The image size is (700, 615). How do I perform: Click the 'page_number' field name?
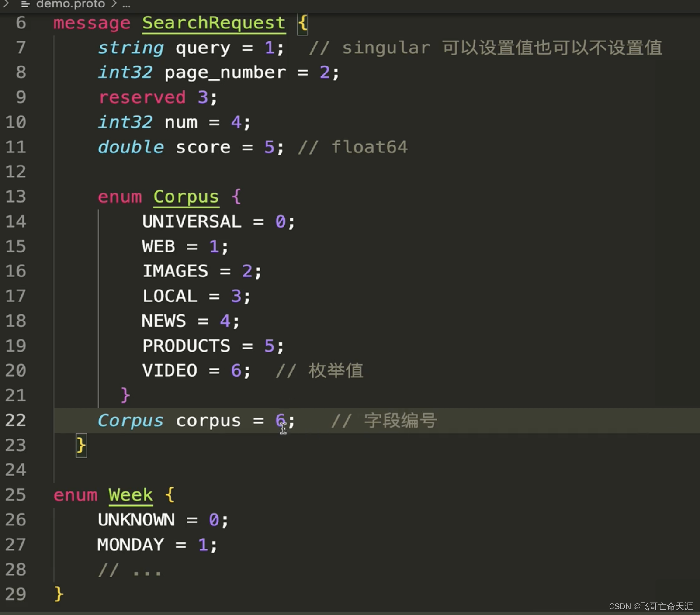point(225,73)
